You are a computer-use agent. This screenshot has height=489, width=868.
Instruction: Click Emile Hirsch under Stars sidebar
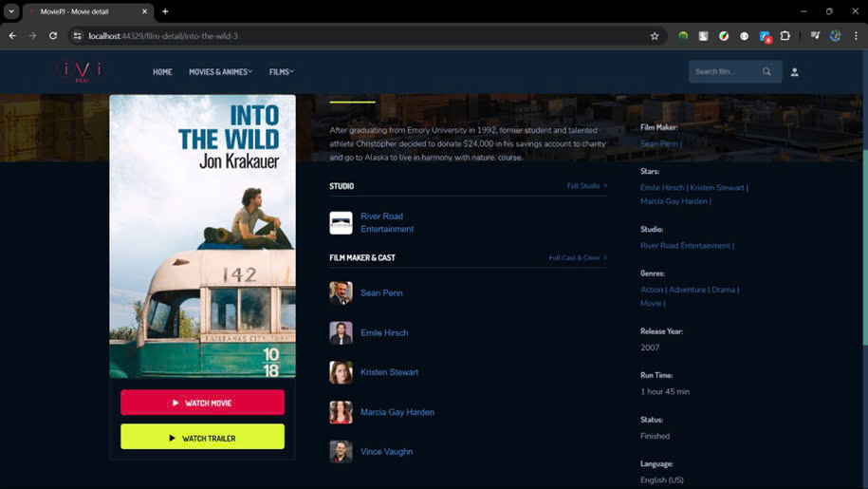coord(662,188)
